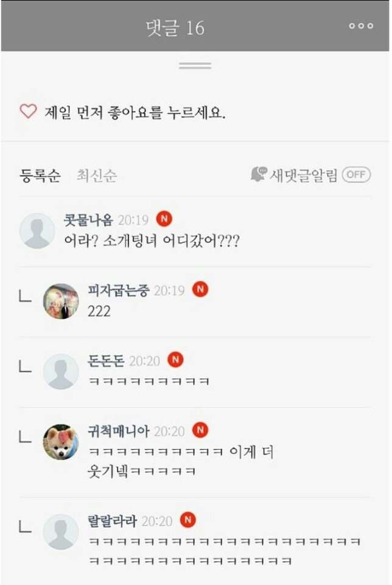Click the new badge beside 랄랄라라's comment
The image size is (392, 585).
(187, 520)
